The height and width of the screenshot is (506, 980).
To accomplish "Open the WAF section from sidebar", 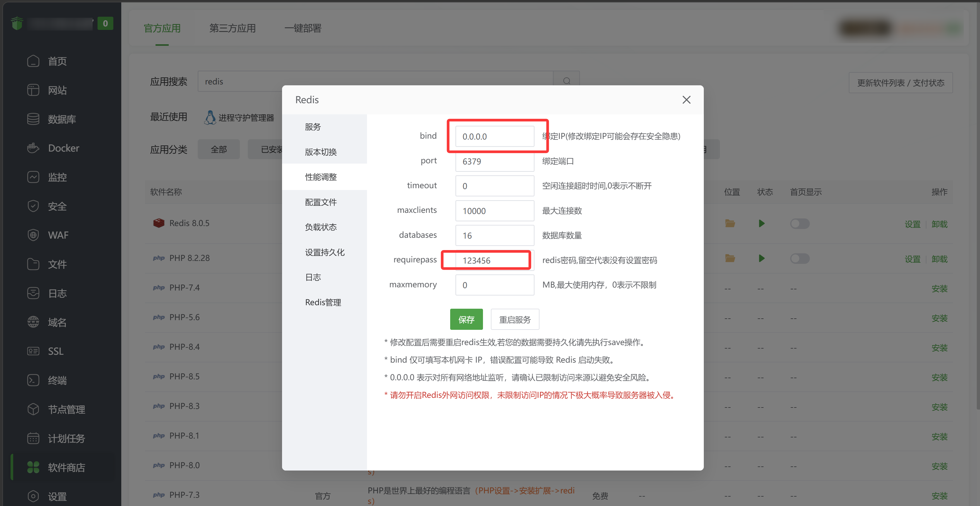I will [x=58, y=235].
